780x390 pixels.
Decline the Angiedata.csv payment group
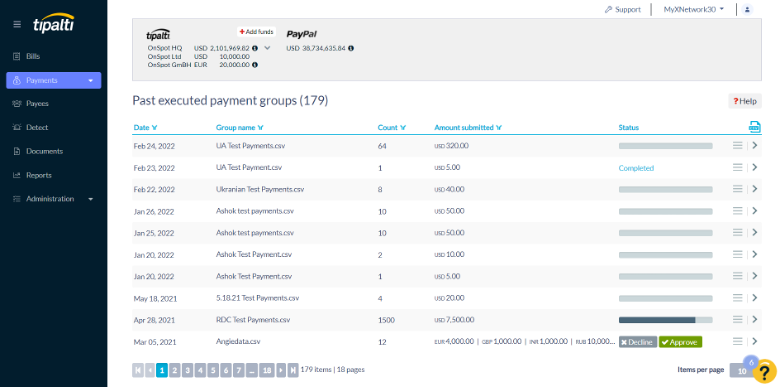(638, 342)
